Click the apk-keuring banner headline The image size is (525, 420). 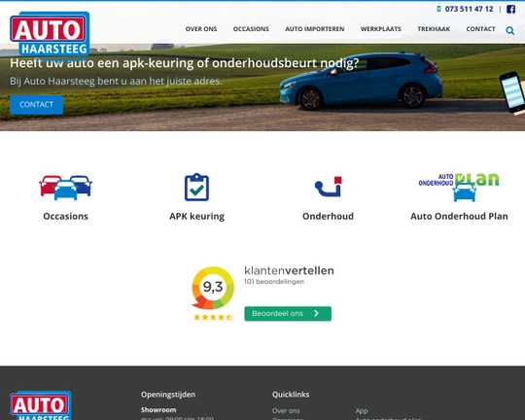coord(185,63)
